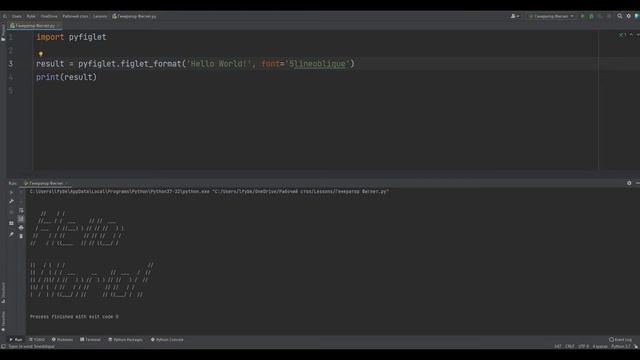Click the '4 spaces' indent in the status bar

(x=600, y=347)
